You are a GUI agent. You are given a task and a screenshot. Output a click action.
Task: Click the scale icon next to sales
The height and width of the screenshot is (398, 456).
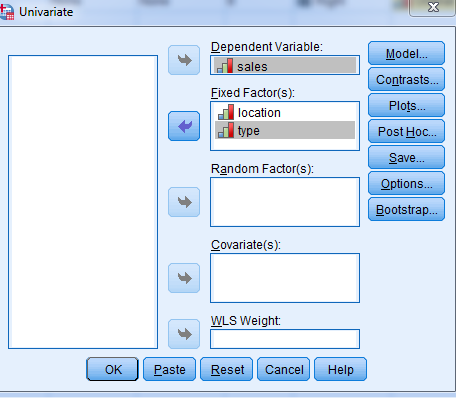coord(225,66)
